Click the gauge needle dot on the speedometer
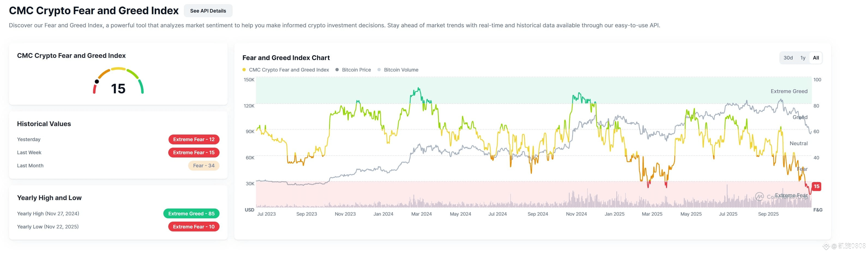The width and height of the screenshot is (868, 253). (97, 82)
